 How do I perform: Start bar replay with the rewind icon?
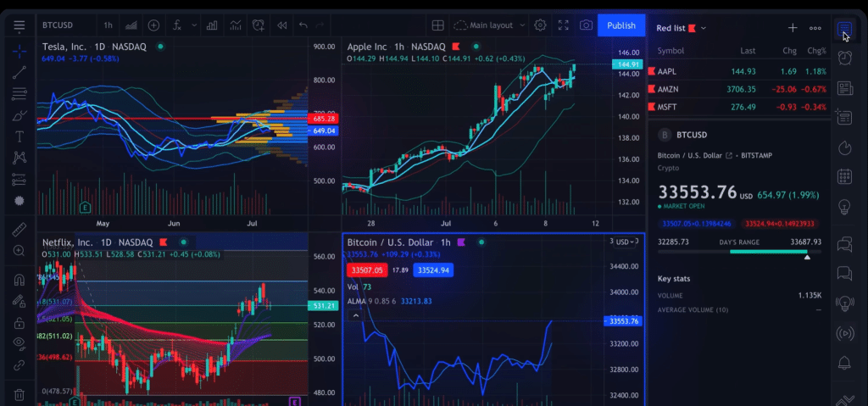(282, 25)
